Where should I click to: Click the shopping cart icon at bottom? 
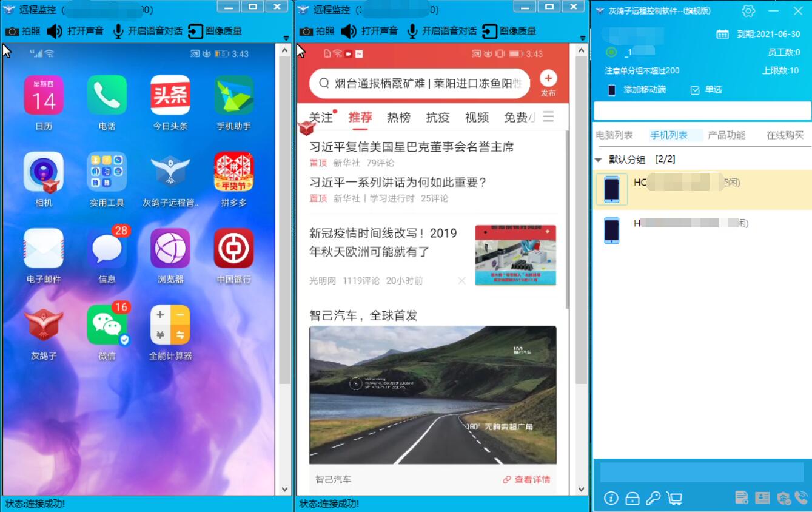coord(674,498)
